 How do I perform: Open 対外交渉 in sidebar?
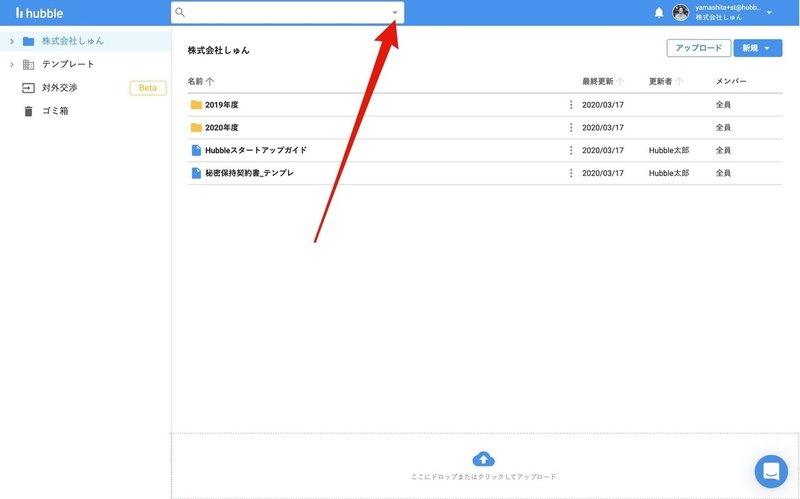[60, 88]
